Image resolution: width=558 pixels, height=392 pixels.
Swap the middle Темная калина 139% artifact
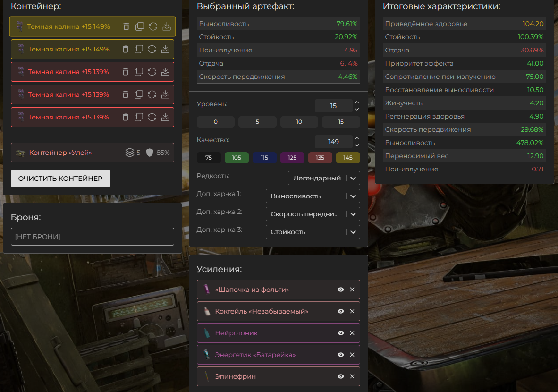(x=152, y=94)
